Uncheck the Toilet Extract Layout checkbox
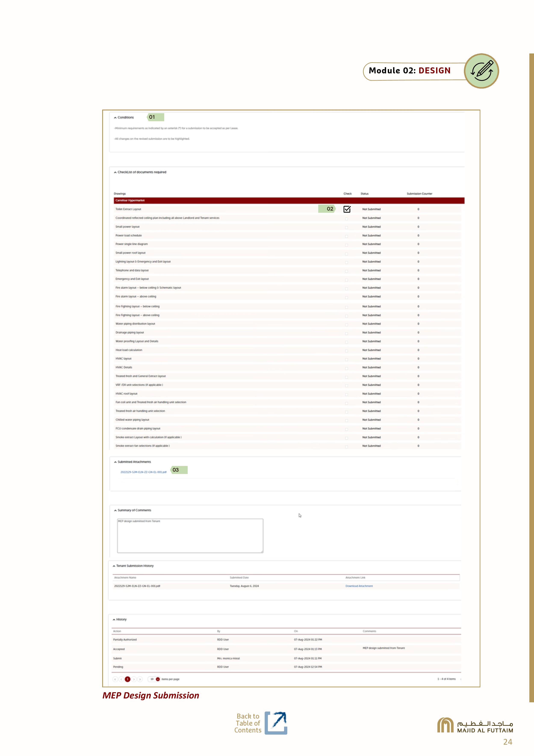This screenshot has height=756, width=534. tap(347, 209)
